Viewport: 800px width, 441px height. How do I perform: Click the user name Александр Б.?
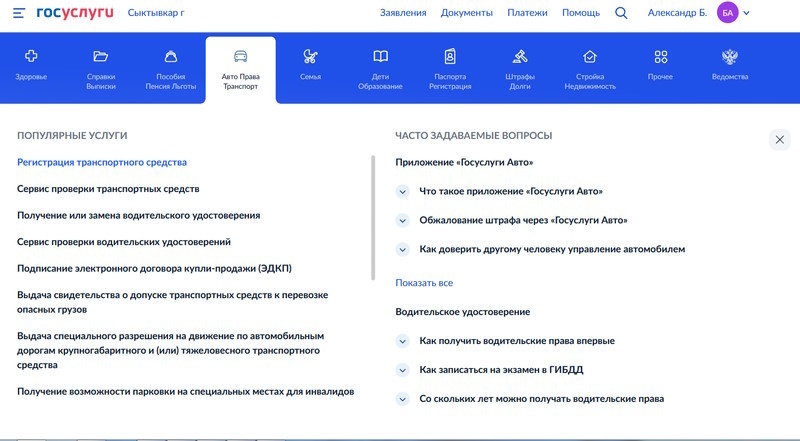point(677,13)
